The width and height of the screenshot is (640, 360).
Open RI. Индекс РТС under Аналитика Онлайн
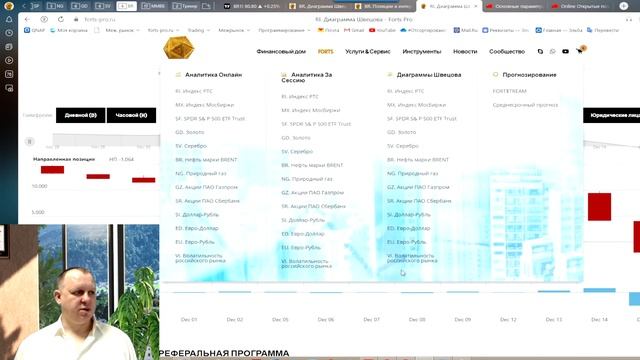(x=194, y=91)
